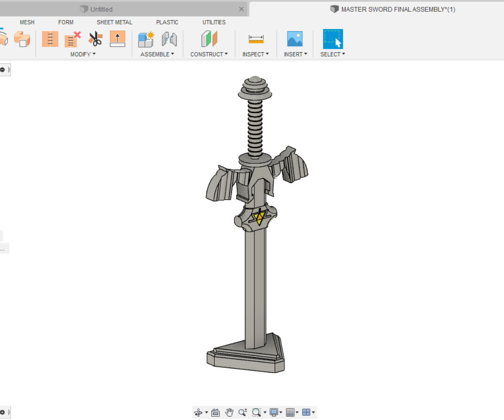Click the scissors modify tool icon

[95, 39]
